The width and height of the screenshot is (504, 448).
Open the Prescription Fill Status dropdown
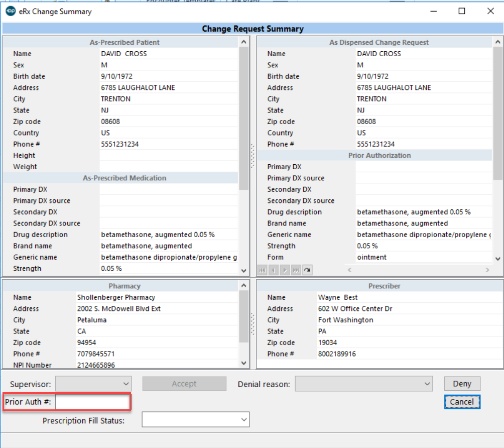coord(196,420)
